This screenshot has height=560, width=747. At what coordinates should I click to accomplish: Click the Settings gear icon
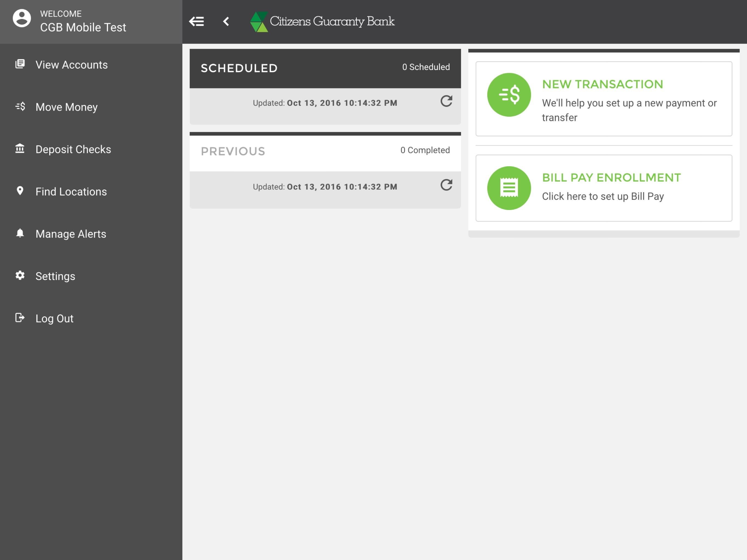pyautogui.click(x=20, y=275)
